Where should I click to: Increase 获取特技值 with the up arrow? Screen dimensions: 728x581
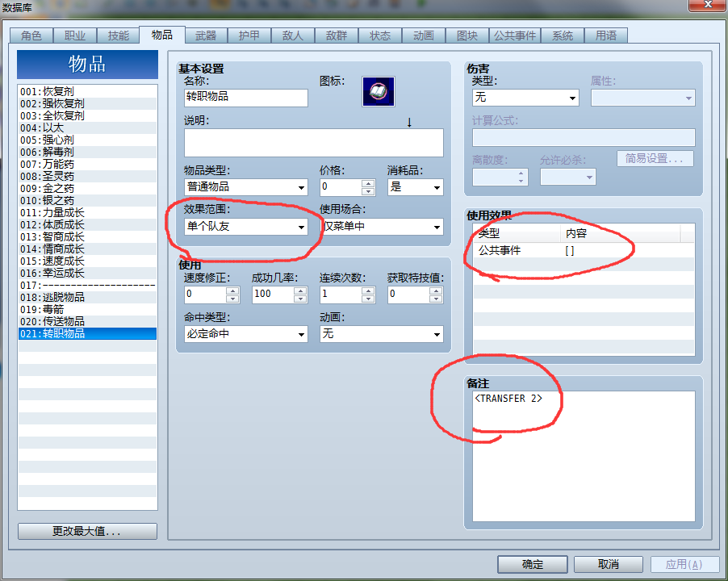[x=436, y=290]
